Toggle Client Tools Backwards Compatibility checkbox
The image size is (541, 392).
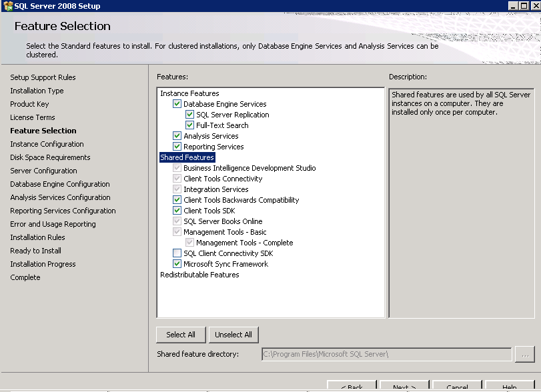pyautogui.click(x=177, y=200)
